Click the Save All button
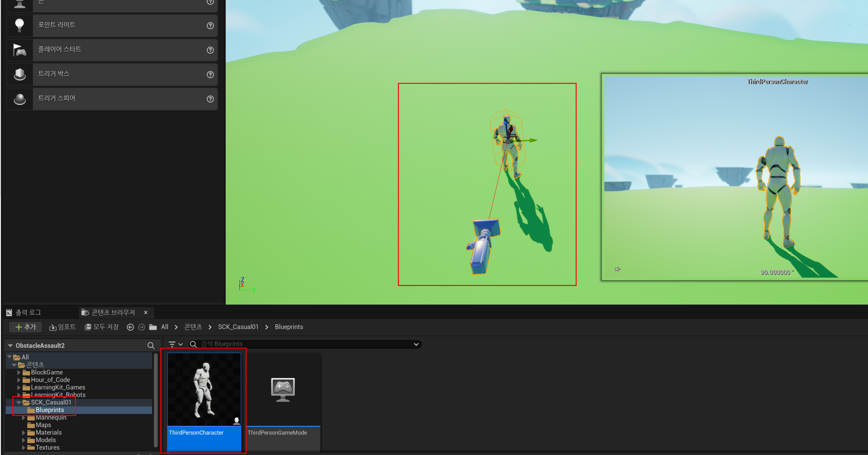This screenshot has width=868, height=455. tap(102, 327)
